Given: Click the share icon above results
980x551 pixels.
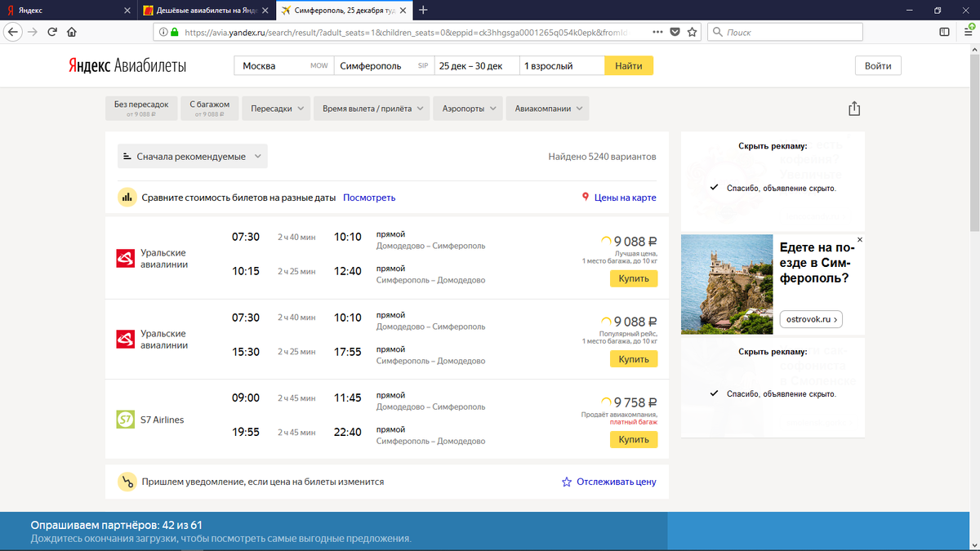Looking at the screenshot, I should pyautogui.click(x=854, y=109).
